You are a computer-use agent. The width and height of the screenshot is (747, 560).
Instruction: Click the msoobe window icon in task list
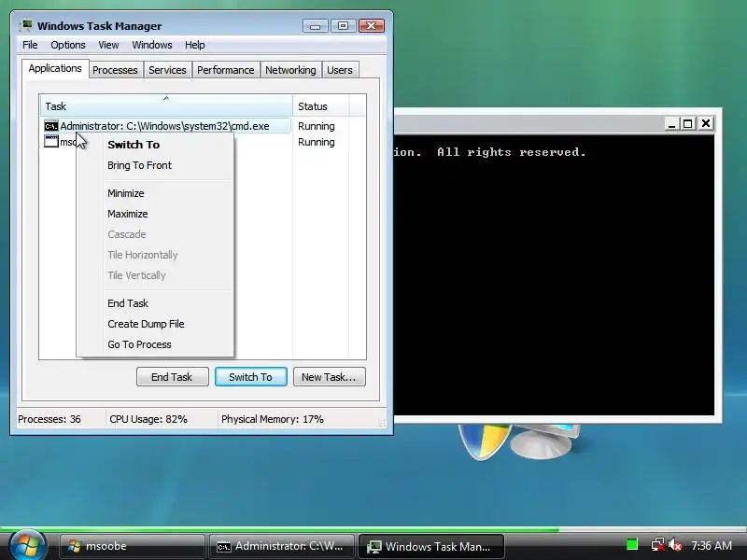[51, 142]
